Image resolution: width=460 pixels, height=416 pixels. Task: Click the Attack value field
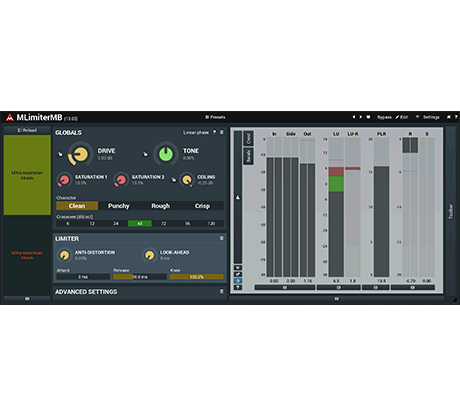pos(83,277)
